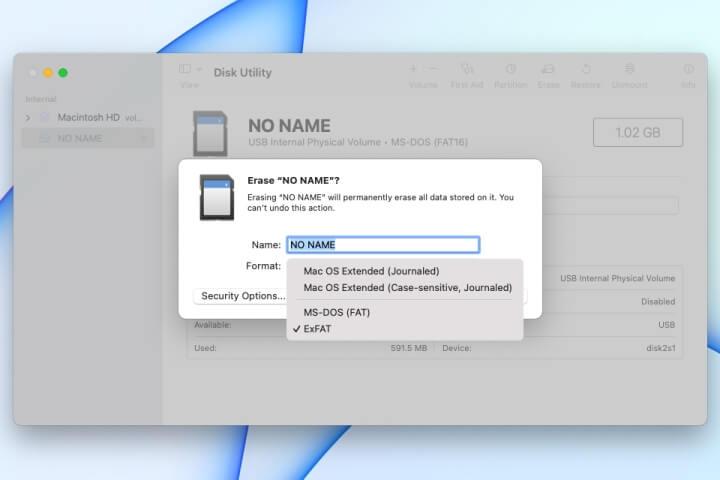Screen dimensions: 720x480
Task: Click the 'Erase "NO NAME"?' dialog heading
Action: (293, 181)
